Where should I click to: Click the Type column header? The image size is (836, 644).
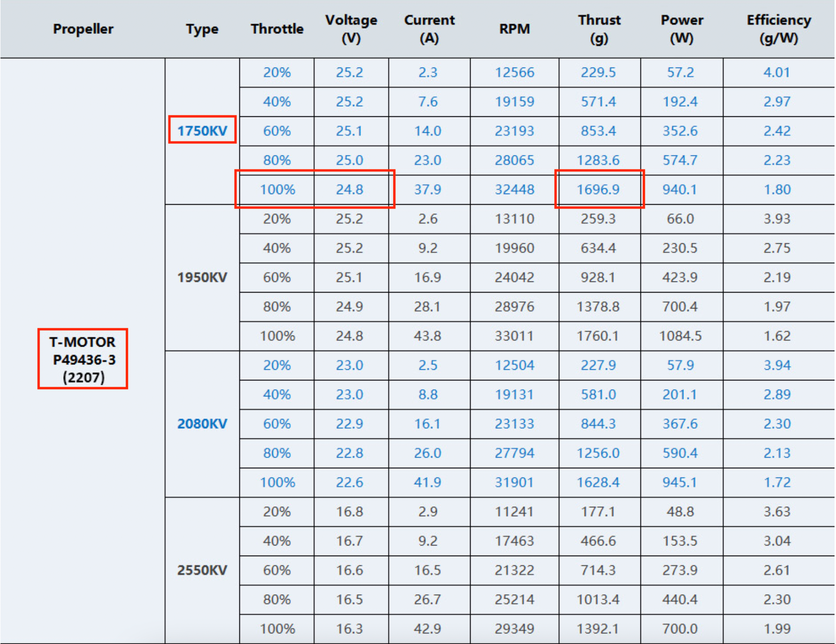(x=202, y=29)
